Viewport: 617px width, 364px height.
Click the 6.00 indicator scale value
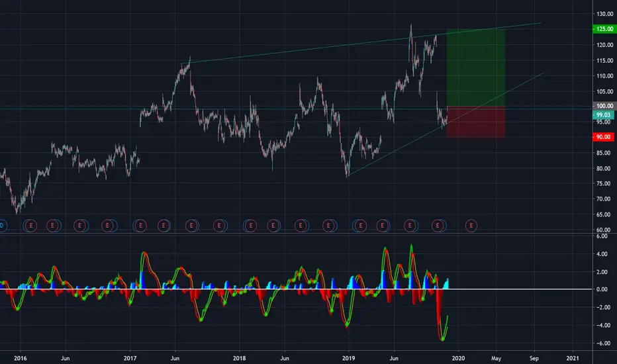pyautogui.click(x=602, y=236)
